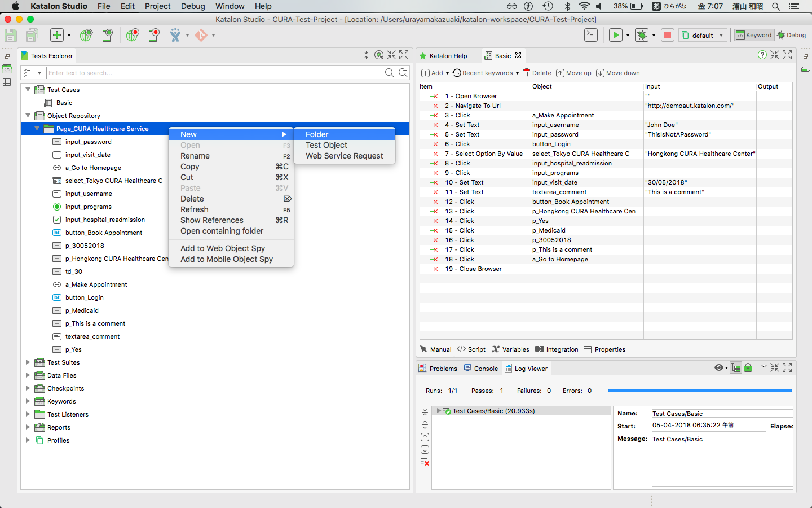Select Show References in context menu
Screen dimensions: 812x508
click(231, 220)
